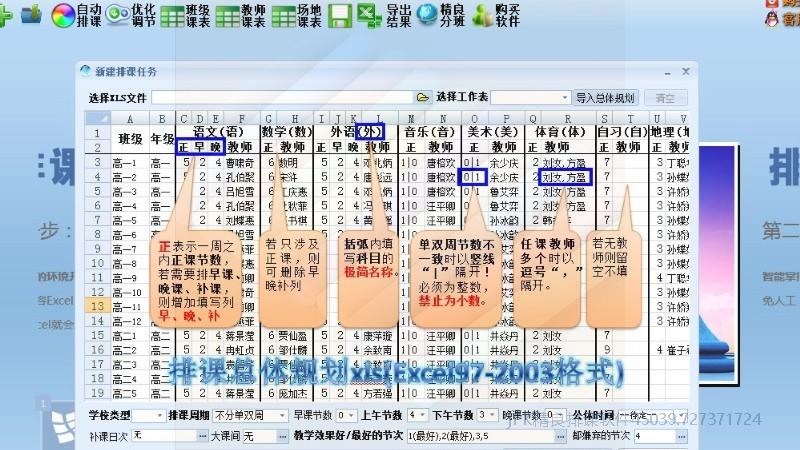Screen dimensions: 800x450
Task: Click the 补课日次 input field
Action: pyautogui.click(x=164, y=436)
